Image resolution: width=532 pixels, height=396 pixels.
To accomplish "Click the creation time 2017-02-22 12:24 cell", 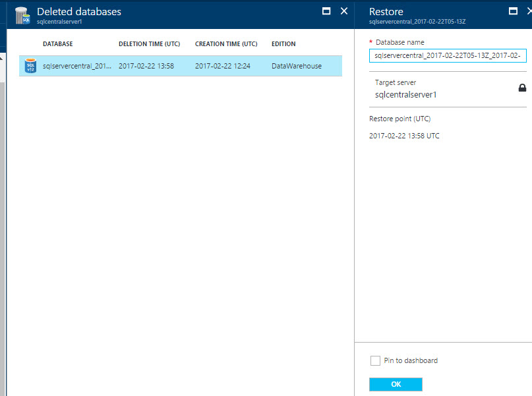I will [x=223, y=66].
